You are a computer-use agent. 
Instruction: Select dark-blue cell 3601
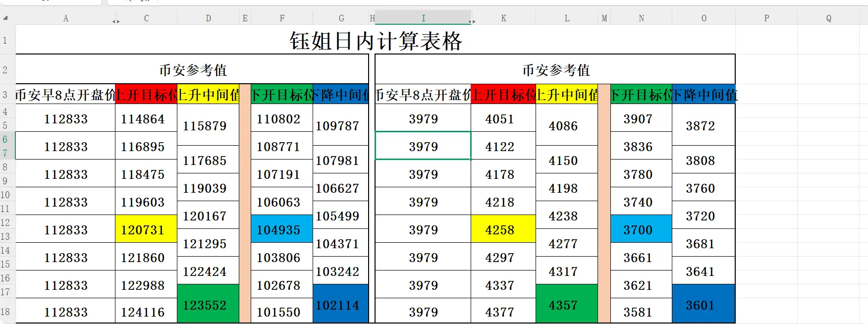pyautogui.click(x=704, y=304)
